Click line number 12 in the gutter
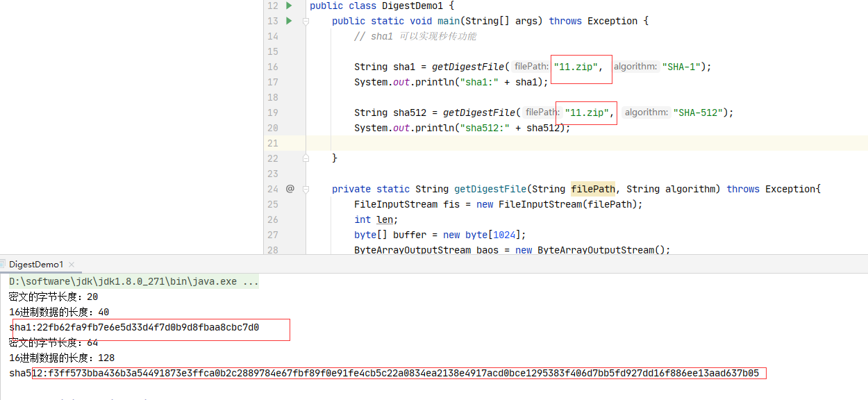This screenshot has height=400, width=868. 272,6
